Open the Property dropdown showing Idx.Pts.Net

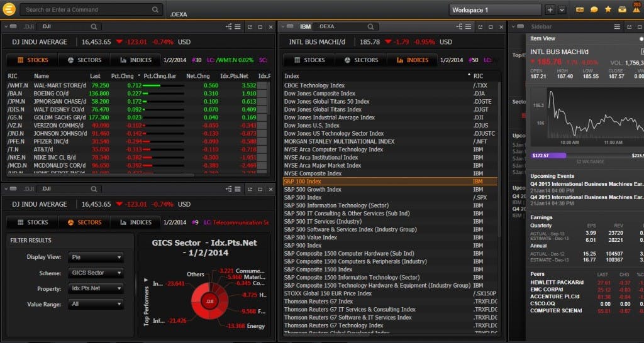(96, 288)
